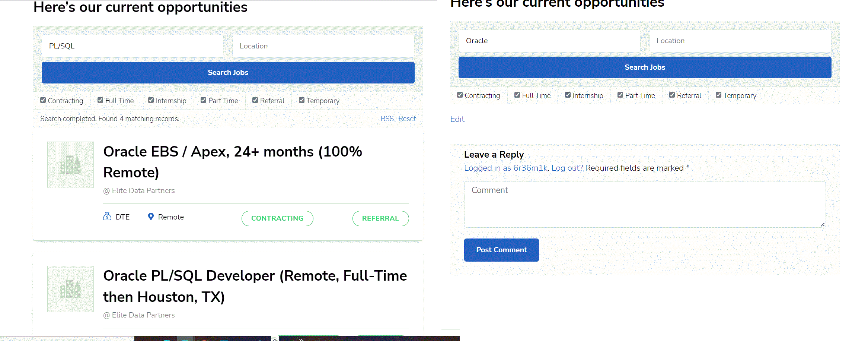Click inside the Comment text area
868x341 pixels.
click(x=645, y=204)
